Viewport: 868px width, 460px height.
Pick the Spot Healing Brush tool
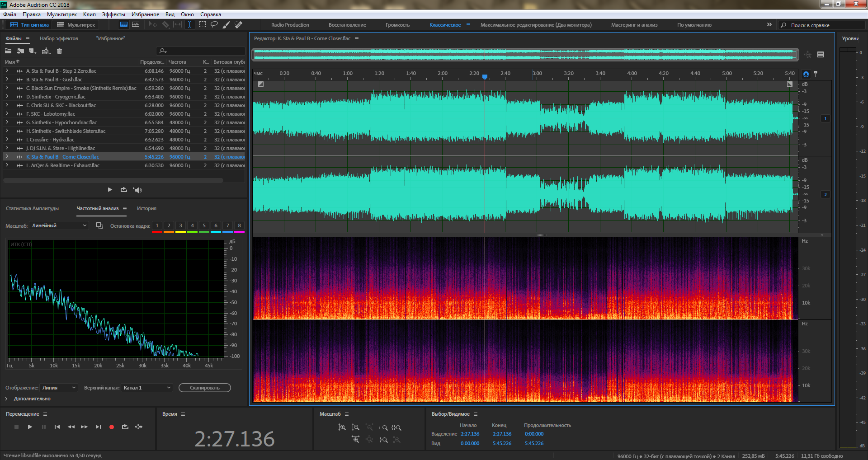click(239, 24)
